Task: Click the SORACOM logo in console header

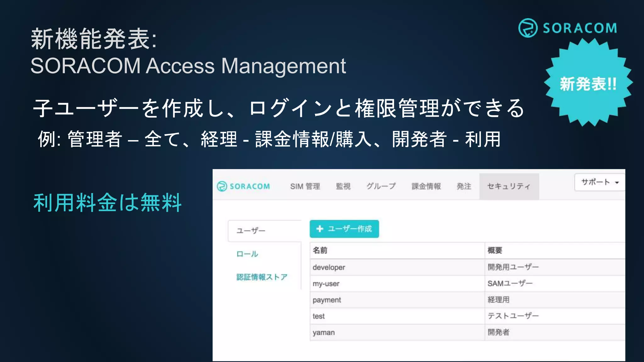Action: click(x=243, y=186)
